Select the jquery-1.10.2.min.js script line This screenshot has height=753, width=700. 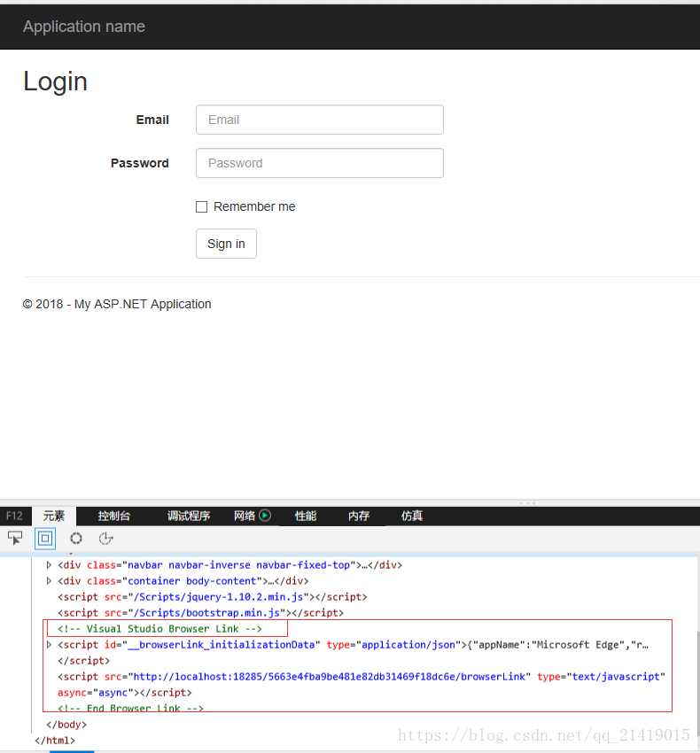[213, 597]
